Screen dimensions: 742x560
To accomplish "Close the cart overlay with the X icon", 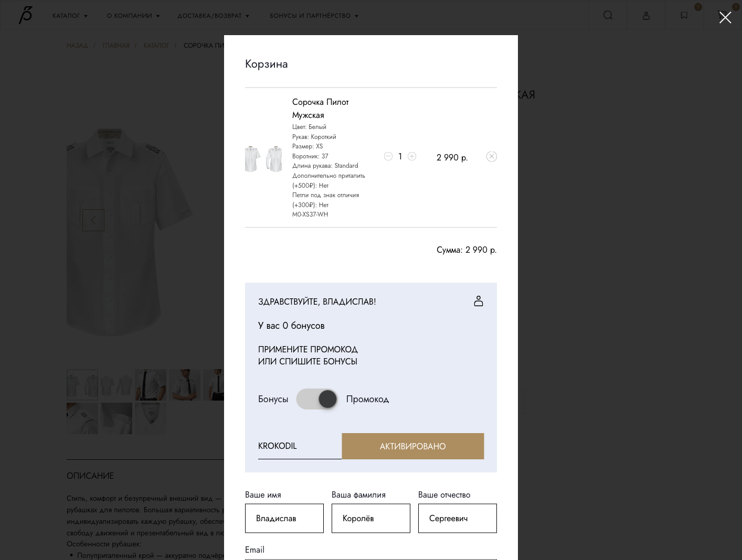I will click(725, 17).
